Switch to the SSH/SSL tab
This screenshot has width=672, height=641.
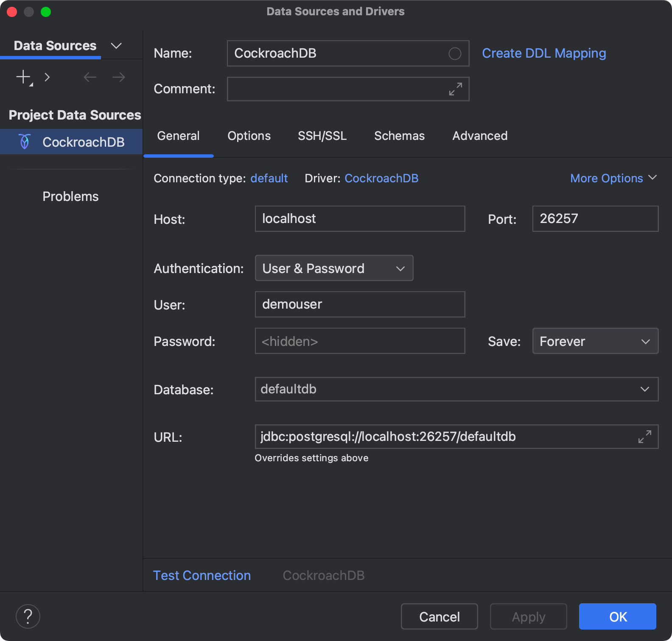click(322, 136)
